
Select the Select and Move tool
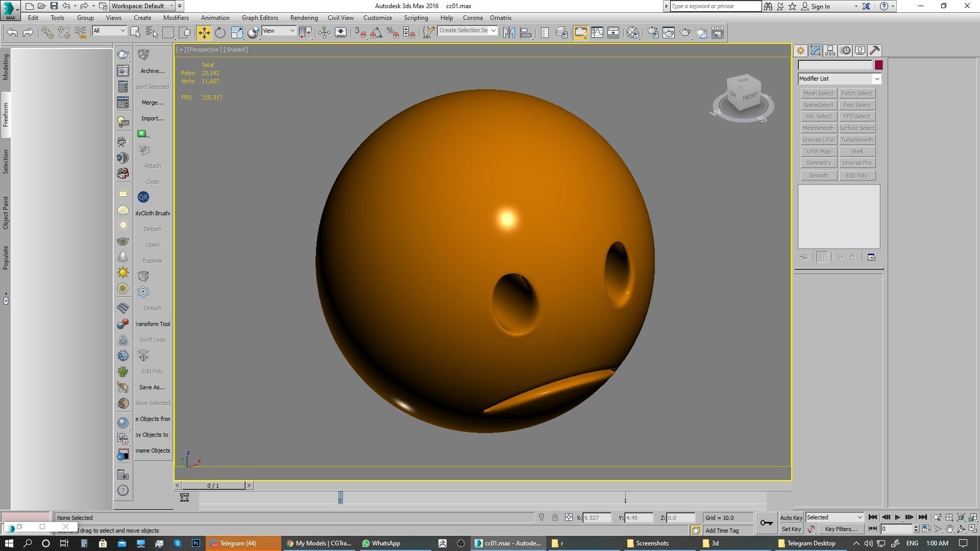pos(204,33)
